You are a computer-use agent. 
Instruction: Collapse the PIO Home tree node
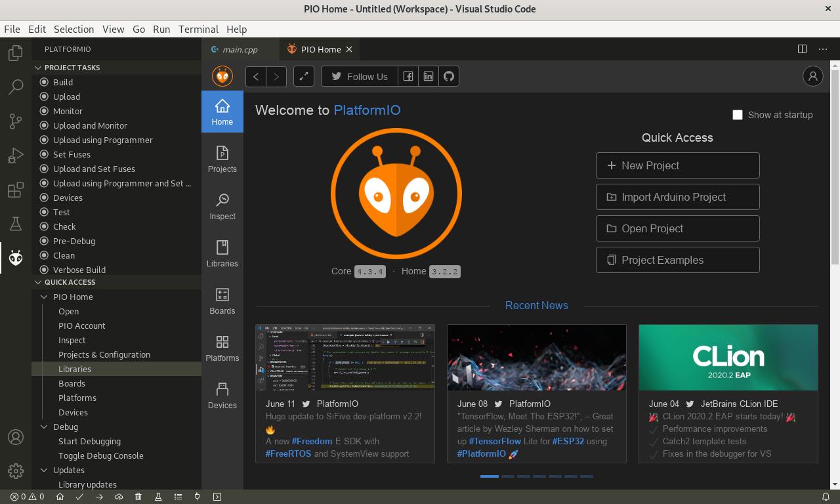click(45, 297)
